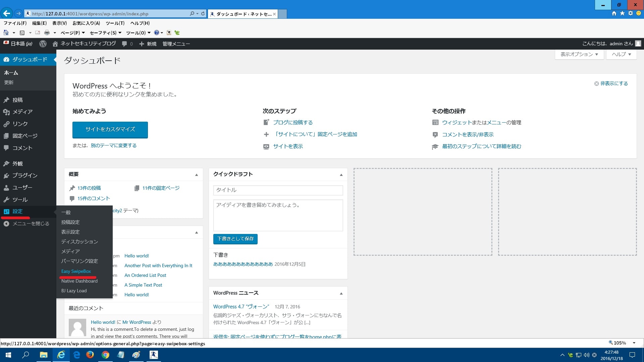The image size is (644, 362).
Task: Select Easy SwipeBox in 設定 submenu
Action: (x=76, y=271)
